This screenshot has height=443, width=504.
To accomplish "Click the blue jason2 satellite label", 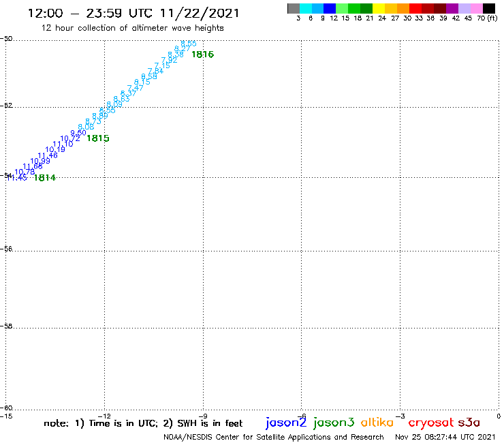I will 286,423.
